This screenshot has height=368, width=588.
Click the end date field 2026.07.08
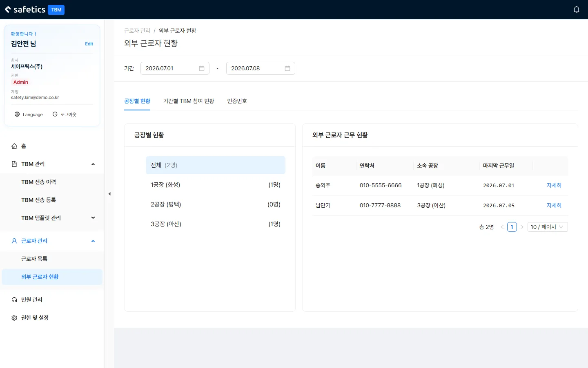(261, 68)
